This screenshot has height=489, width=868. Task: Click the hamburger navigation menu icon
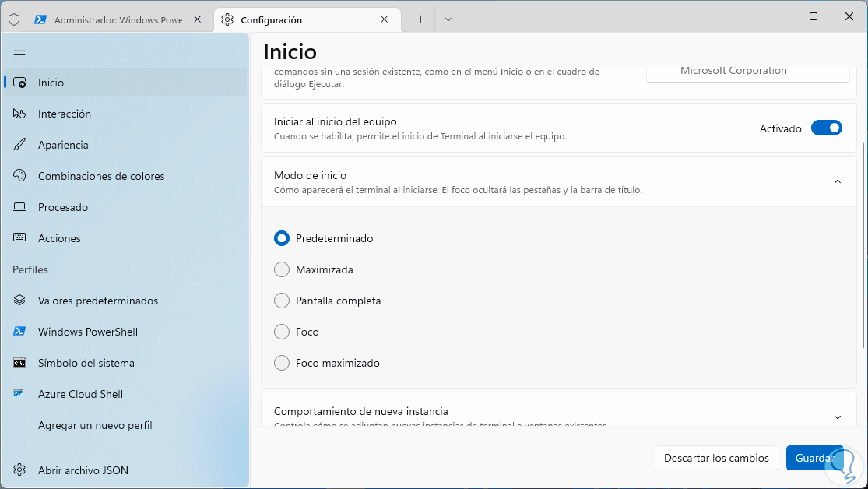(19, 51)
